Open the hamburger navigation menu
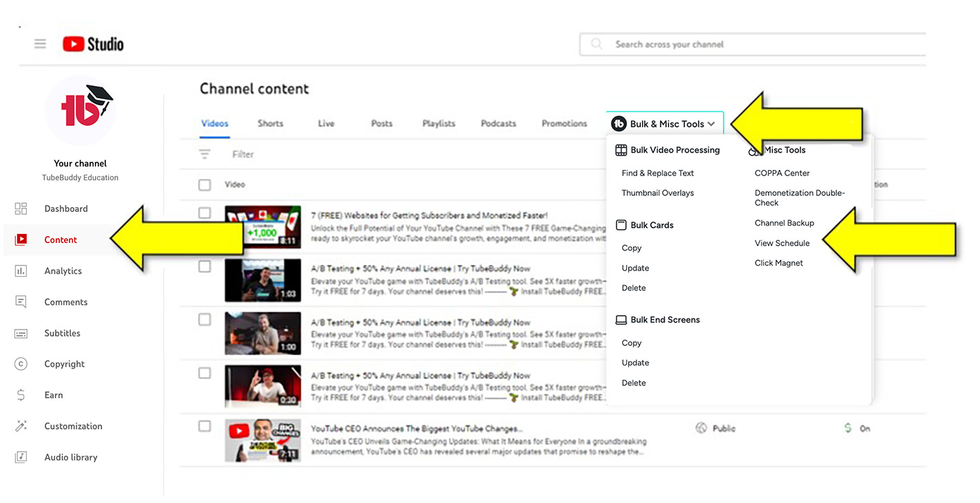This screenshot has width=980, height=503. [40, 44]
